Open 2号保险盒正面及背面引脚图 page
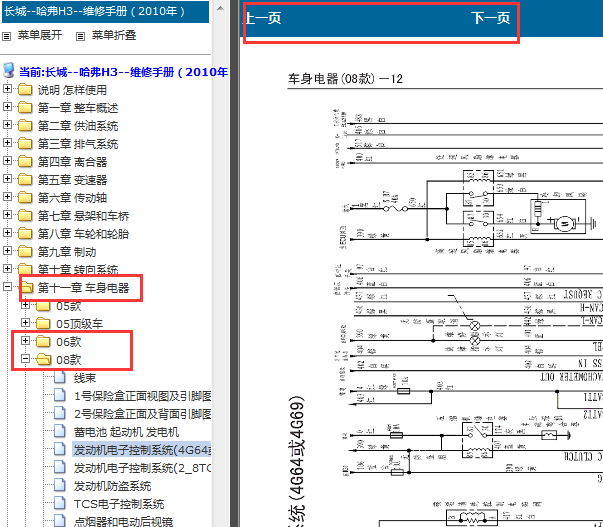 [142, 414]
